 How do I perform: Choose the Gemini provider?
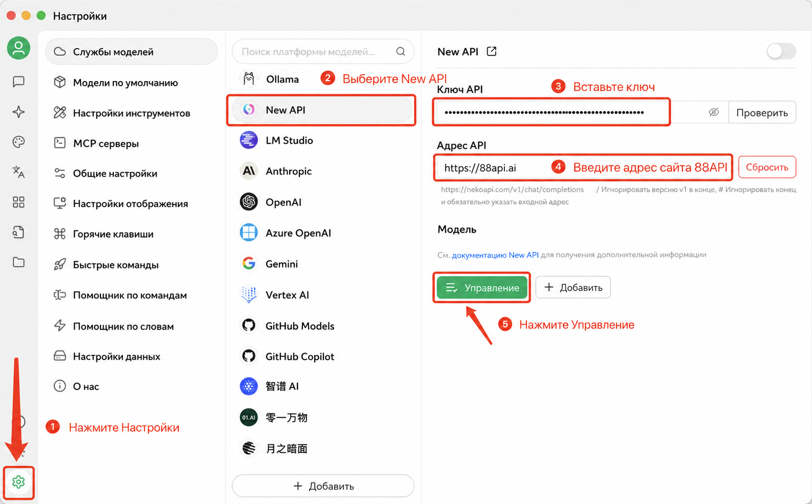323,264
